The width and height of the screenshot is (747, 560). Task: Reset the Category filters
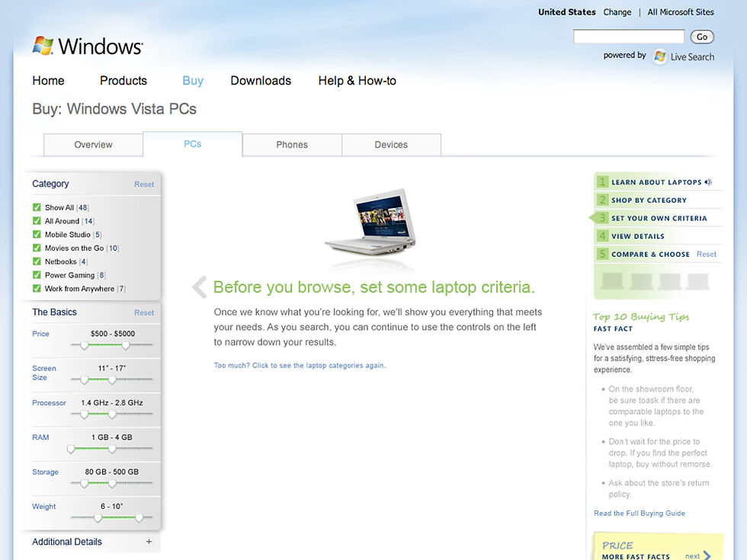click(x=144, y=184)
